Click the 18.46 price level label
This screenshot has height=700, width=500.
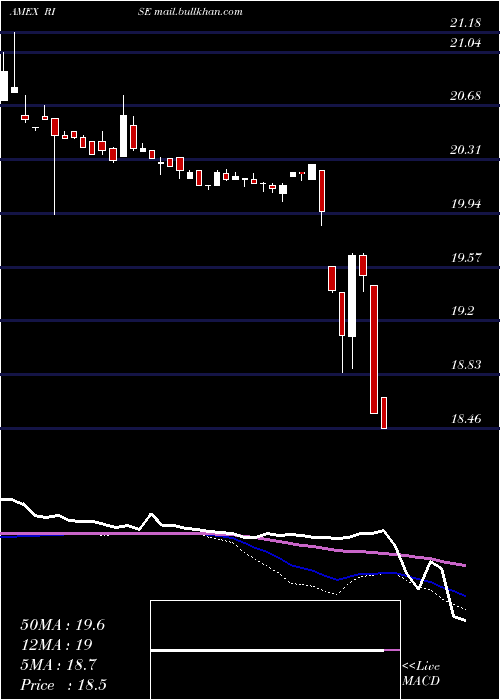(x=465, y=419)
